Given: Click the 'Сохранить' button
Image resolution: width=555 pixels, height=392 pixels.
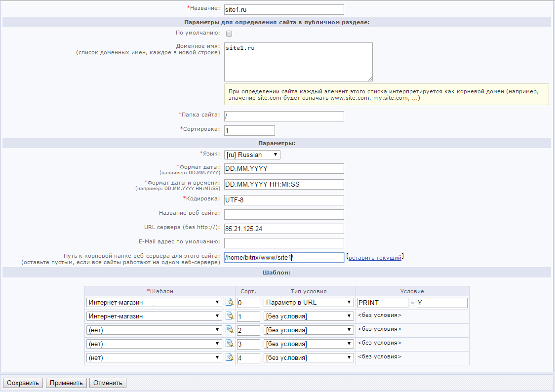Looking at the screenshot, I should click(x=23, y=383).
